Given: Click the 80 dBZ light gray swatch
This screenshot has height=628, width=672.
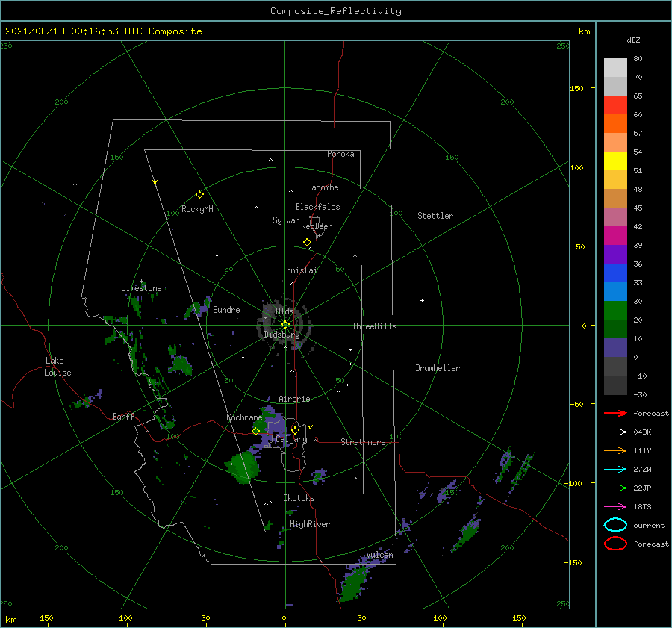Looking at the screenshot, I should point(615,67).
